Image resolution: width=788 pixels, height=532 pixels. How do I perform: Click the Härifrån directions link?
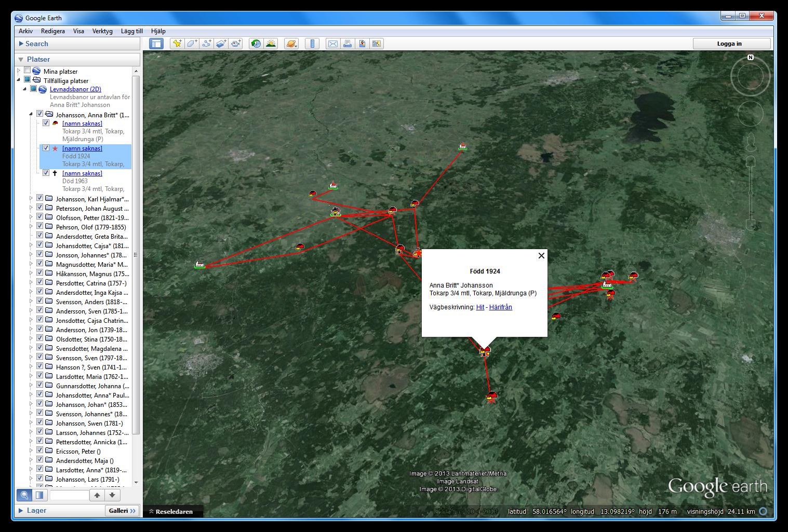501,307
